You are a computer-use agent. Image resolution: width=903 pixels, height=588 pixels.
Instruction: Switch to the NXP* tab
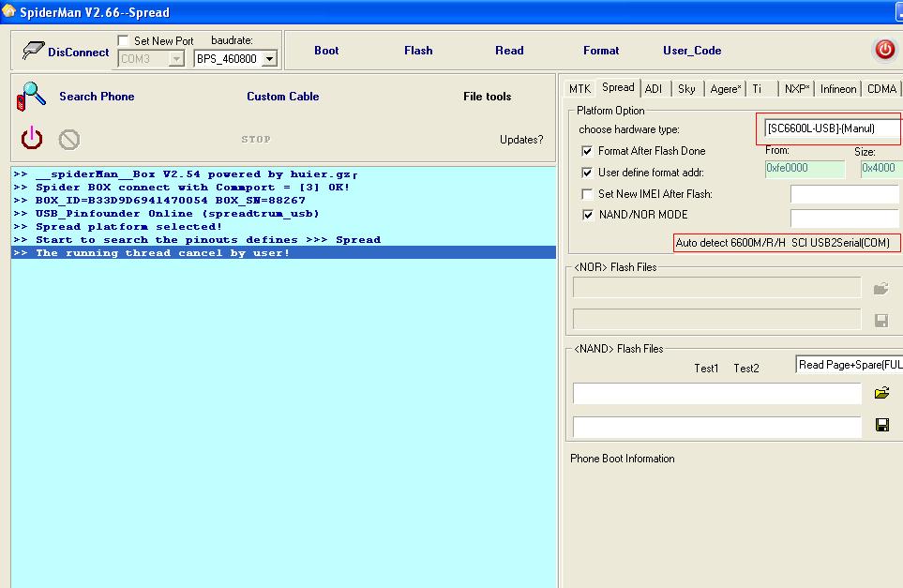[x=797, y=89]
